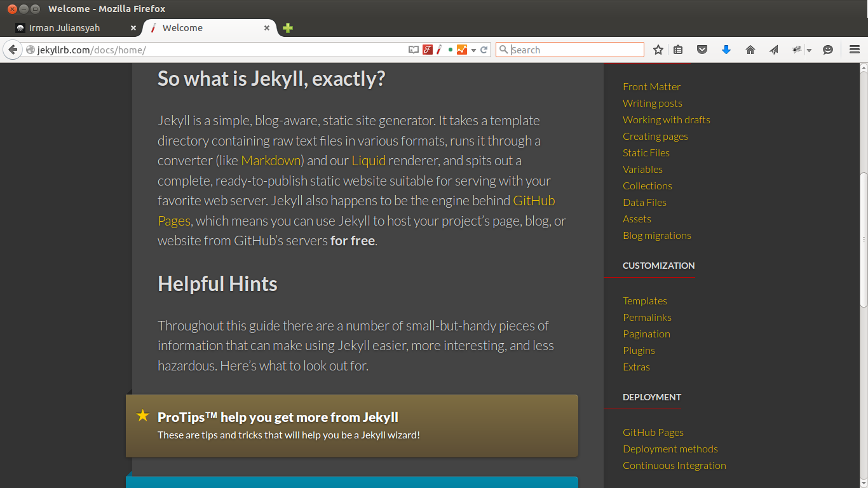The image size is (868, 488).
Task: Click the globe site identity icon
Action: [30, 50]
